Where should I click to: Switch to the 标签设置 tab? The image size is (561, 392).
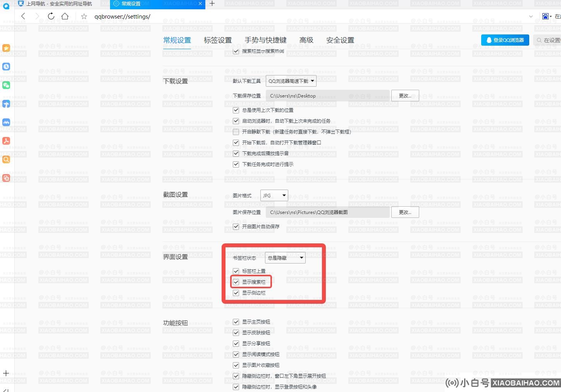(x=218, y=40)
